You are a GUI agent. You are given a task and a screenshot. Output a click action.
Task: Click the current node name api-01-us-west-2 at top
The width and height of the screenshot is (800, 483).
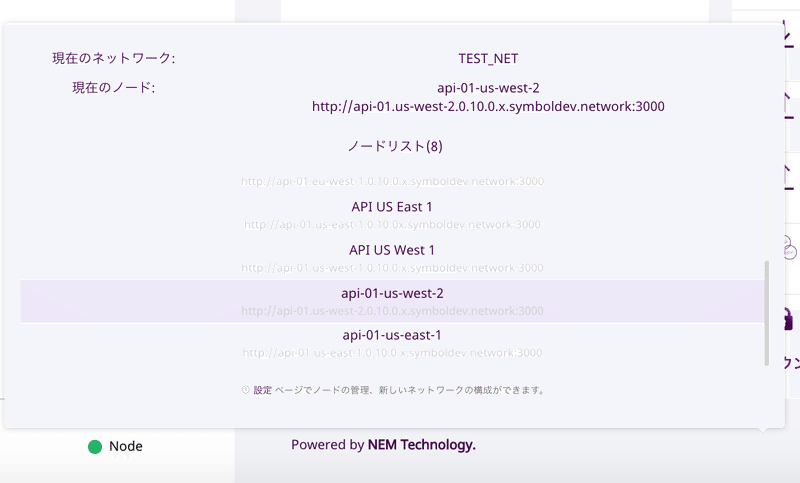click(488, 88)
